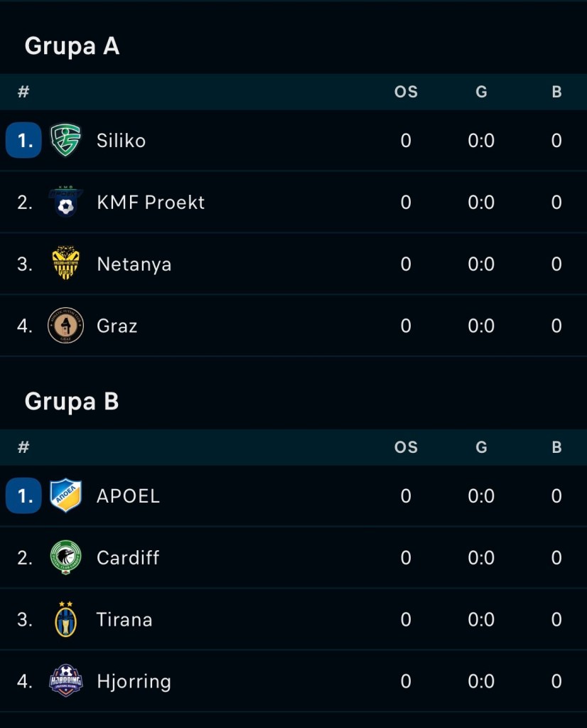Click the B column header in Grupa A
Screen dimensions: 587x728
click(557, 92)
